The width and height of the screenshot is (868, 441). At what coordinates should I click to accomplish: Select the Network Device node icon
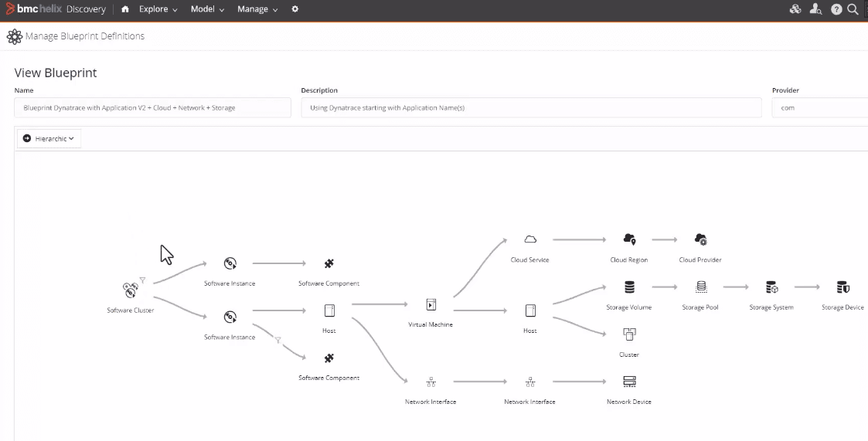tap(629, 382)
